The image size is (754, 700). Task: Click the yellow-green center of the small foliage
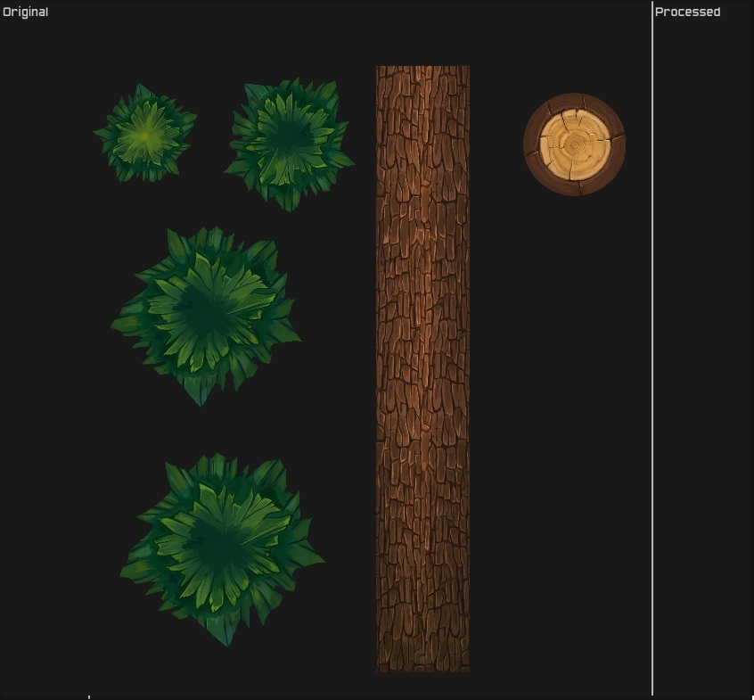point(145,136)
